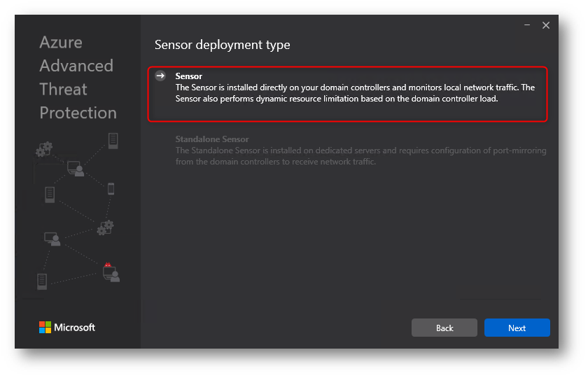Click the red-masked attacker computer icon
The image size is (588, 378).
click(111, 272)
